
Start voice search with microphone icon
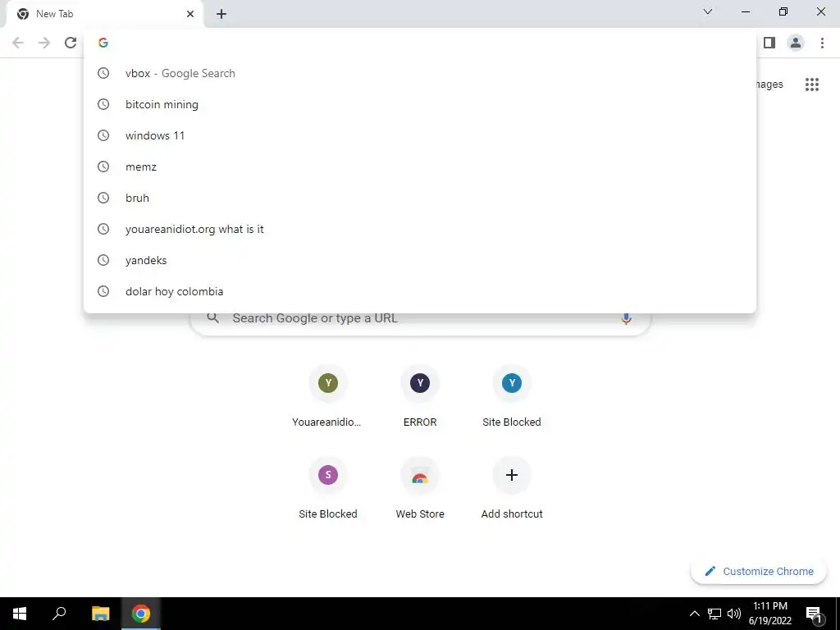pyautogui.click(x=626, y=318)
